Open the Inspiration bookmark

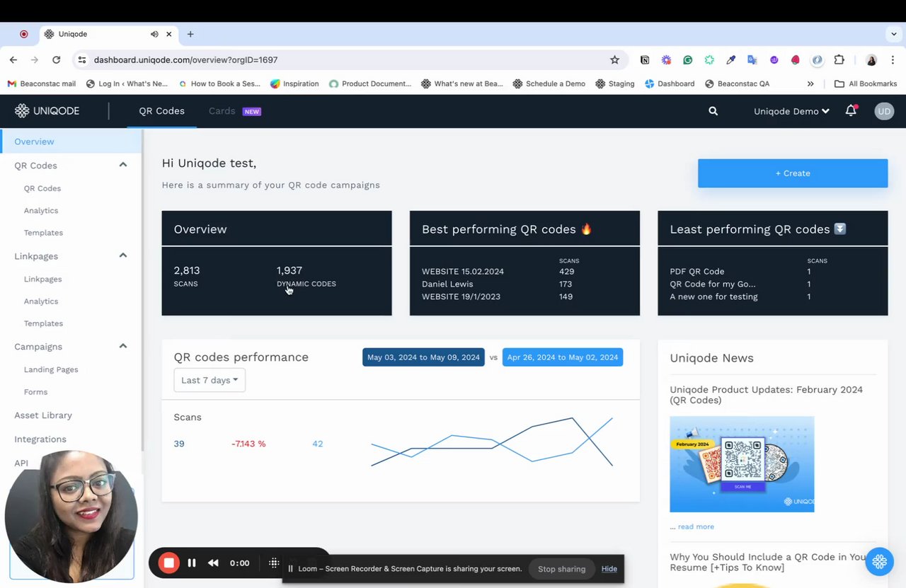pos(294,83)
